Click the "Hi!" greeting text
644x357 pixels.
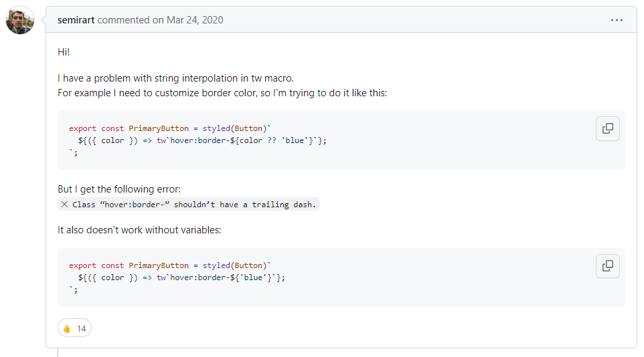(64, 52)
